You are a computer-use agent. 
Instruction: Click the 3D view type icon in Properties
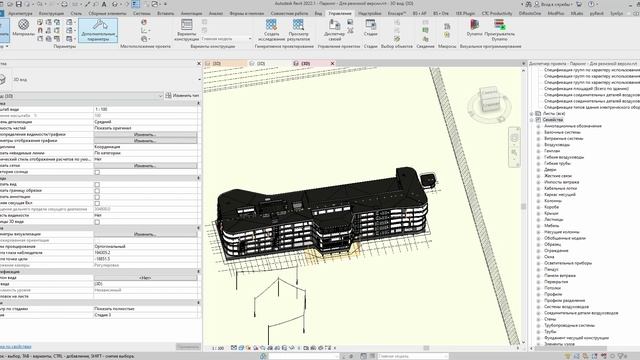(3, 79)
